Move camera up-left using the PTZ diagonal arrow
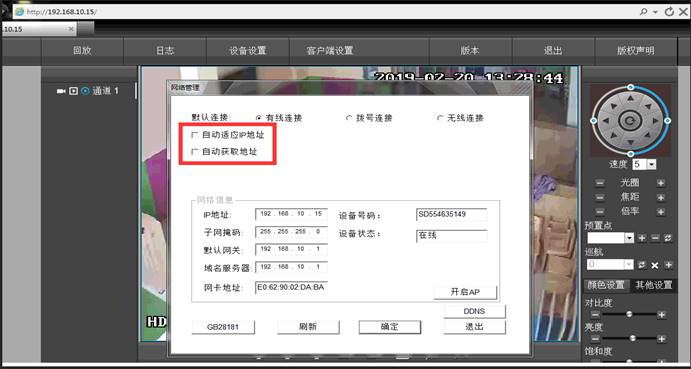This screenshot has width=691, height=369. (x=614, y=106)
